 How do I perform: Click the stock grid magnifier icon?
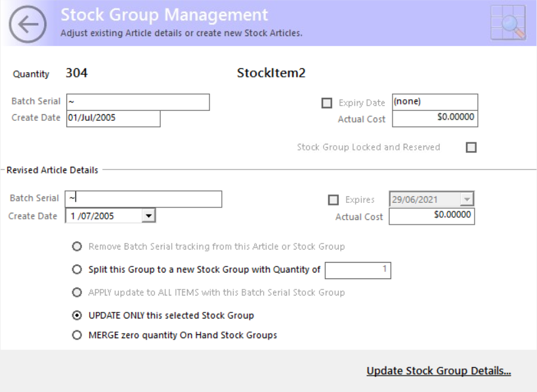click(508, 22)
